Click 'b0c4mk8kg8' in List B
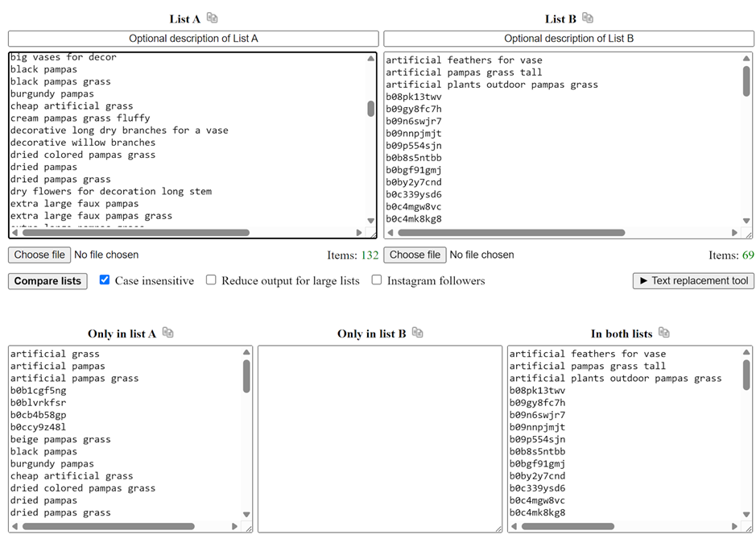The image size is (756, 539). pyautogui.click(x=414, y=218)
